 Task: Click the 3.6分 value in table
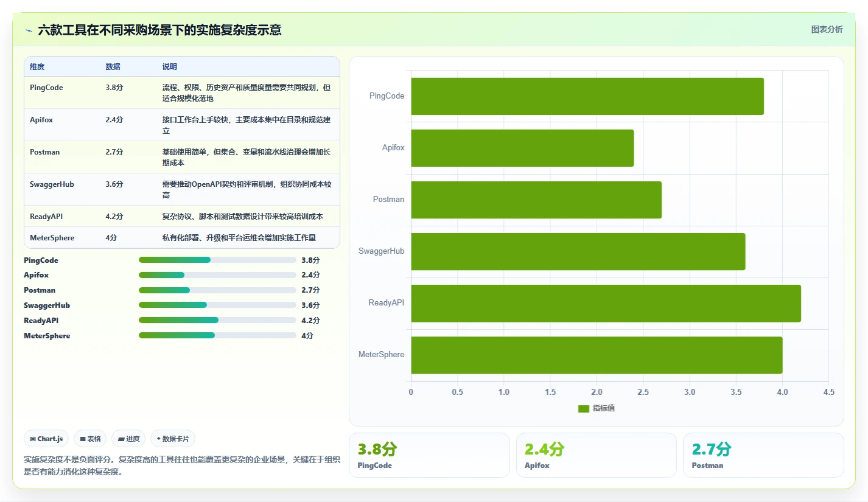(114, 184)
